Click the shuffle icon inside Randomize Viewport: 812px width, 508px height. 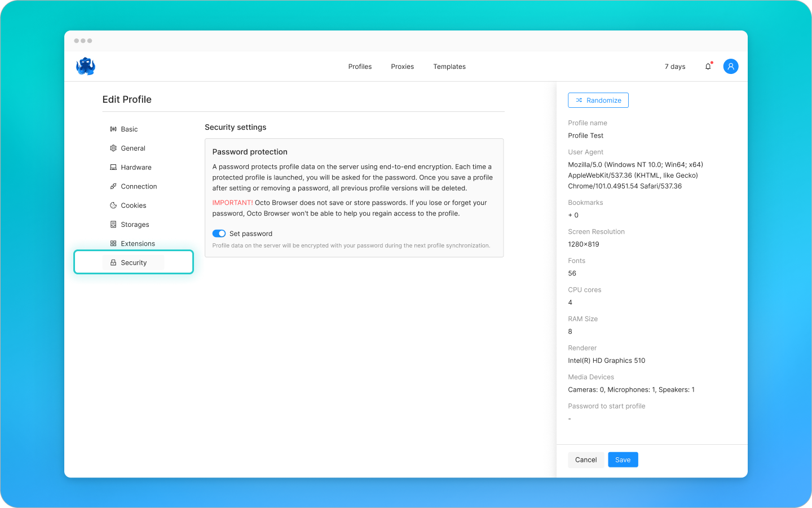click(579, 100)
